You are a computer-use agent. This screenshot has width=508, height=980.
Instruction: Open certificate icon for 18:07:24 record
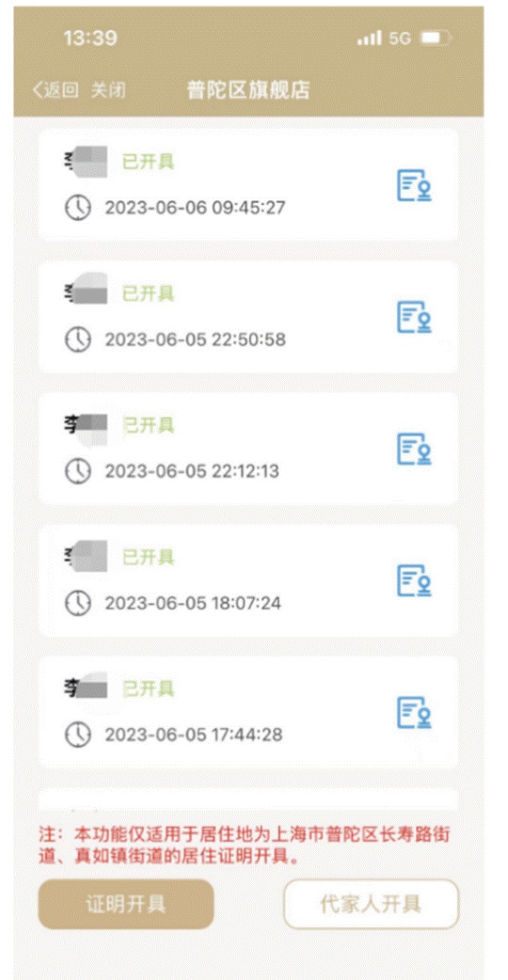(x=415, y=580)
